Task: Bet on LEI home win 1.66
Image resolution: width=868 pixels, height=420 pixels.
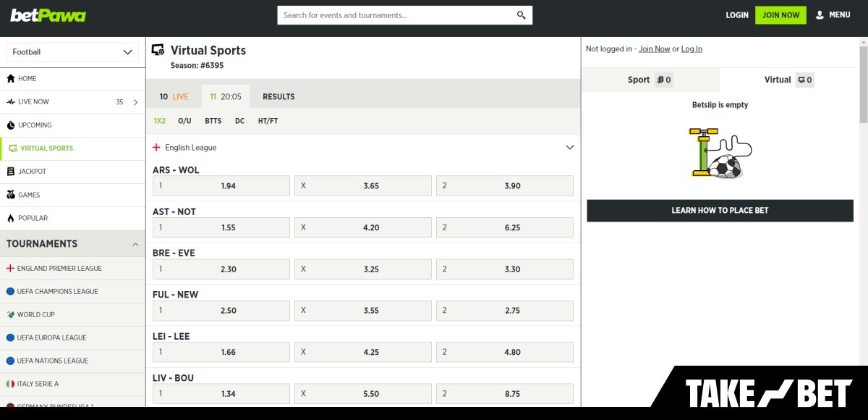Action: click(221, 352)
